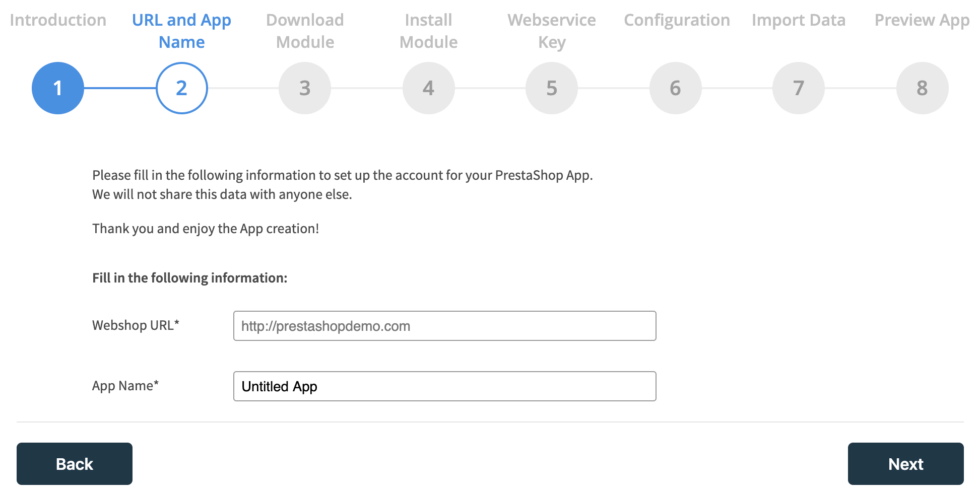Open the Introduction step label
The image size is (980, 494).
click(58, 20)
